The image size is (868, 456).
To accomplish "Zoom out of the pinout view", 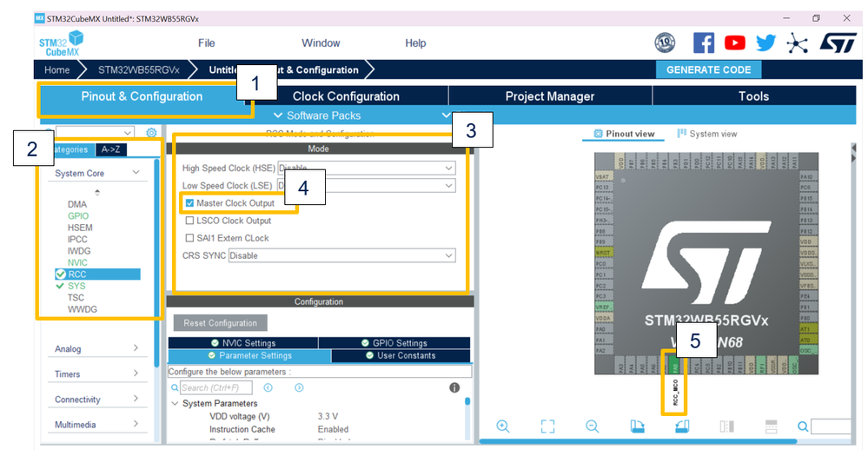I will [x=592, y=426].
